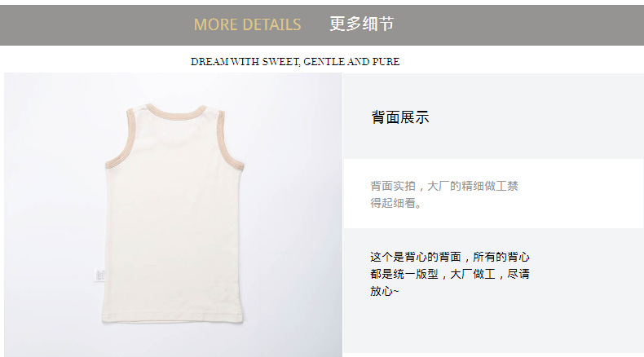The image size is (644, 357).
Task: Click the "DREAM WITH SWEET, GENTLE AND PURE" tagline
Action: pos(295,62)
